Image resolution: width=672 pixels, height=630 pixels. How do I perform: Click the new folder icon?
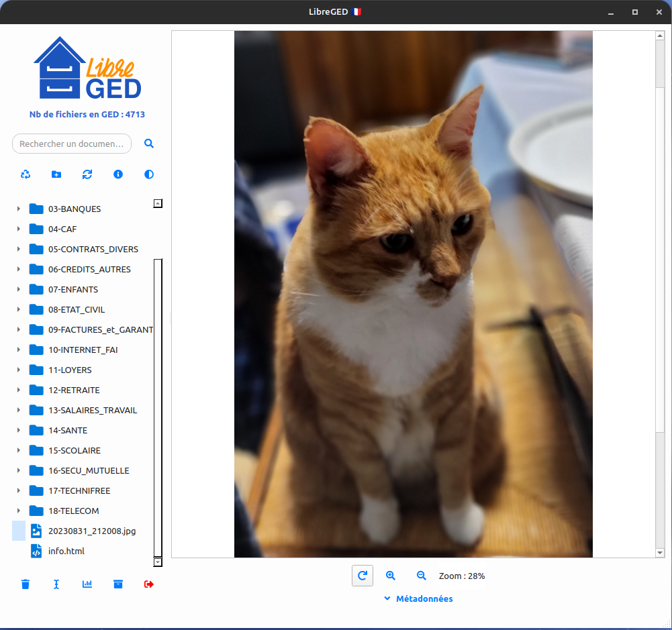pos(56,174)
